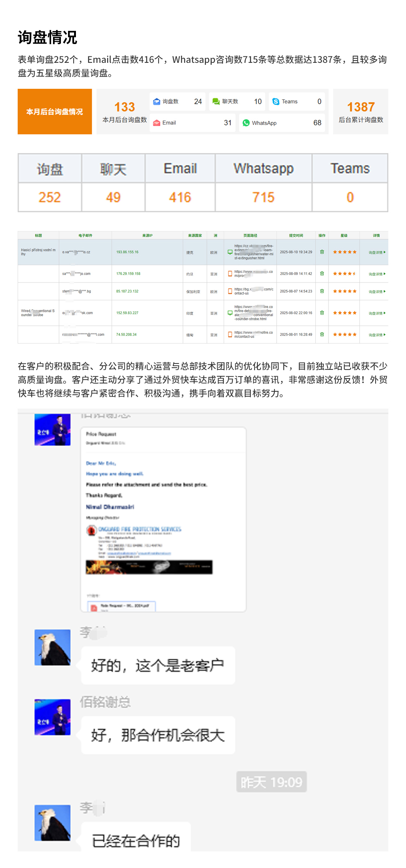The height and width of the screenshot is (868, 406).
Task: Click the Email value 416 in the summary table
Action: (x=180, y=198)
